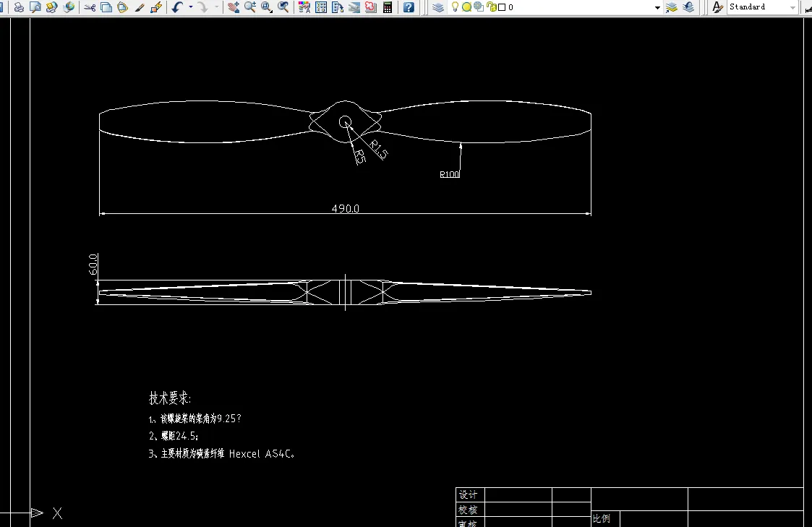
Task: Open Tool Palettes window
Action: [338, 7]
